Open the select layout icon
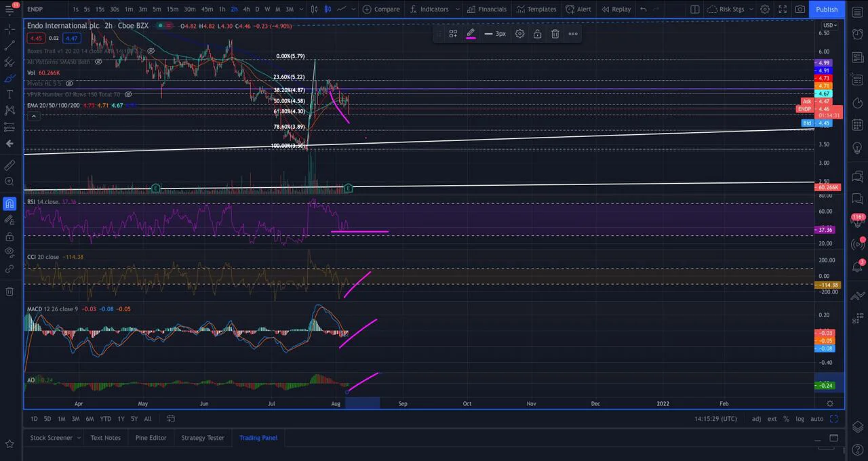Viewport: 868px width, 461px height. tap(695, 9)
